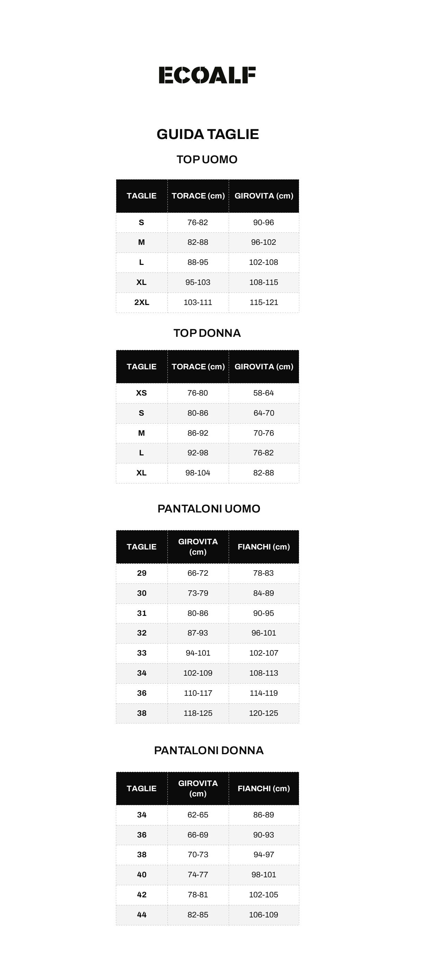
Task: Click hips value 114-119 in Pantaloni Uomo
Action: (x=263, y=693)
